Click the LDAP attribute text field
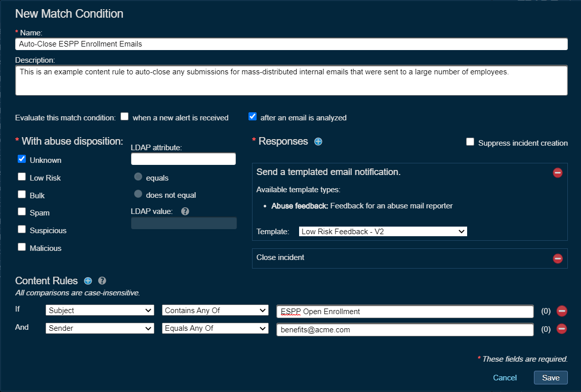This screenshot has width=581, height=392. pos(183,159)
